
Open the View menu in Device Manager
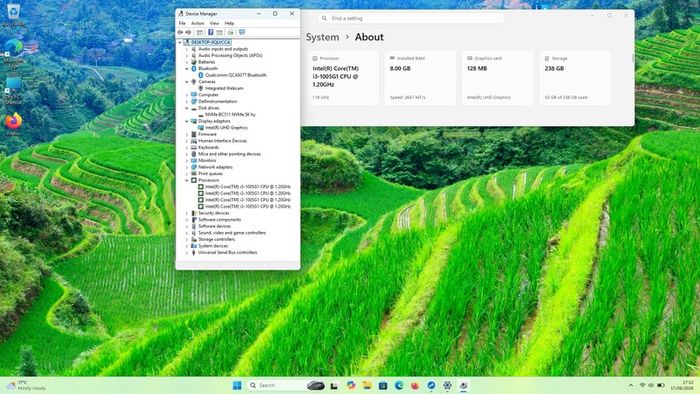214,23
